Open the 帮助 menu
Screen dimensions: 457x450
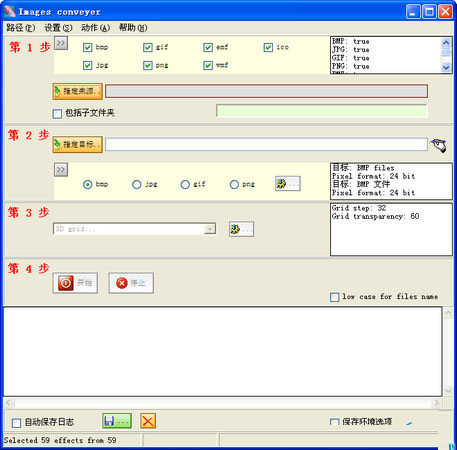[x=133, y=28]
